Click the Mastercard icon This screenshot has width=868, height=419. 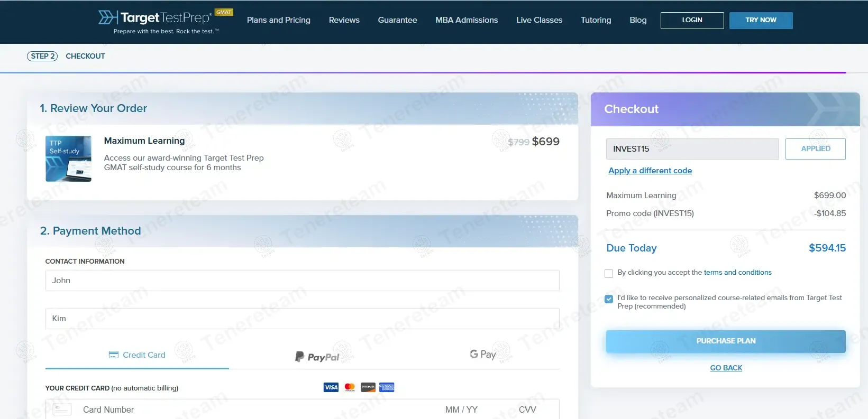pyautogui.click(x=350, y=387)
